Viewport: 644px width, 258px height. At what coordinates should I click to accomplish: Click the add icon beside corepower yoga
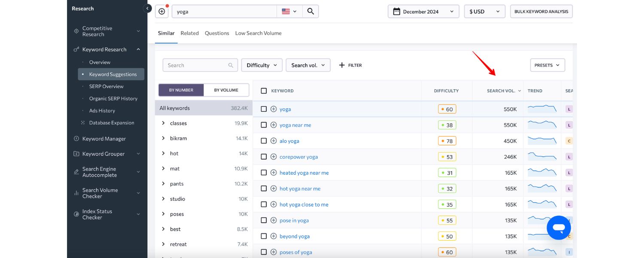(x=273, y=157)
